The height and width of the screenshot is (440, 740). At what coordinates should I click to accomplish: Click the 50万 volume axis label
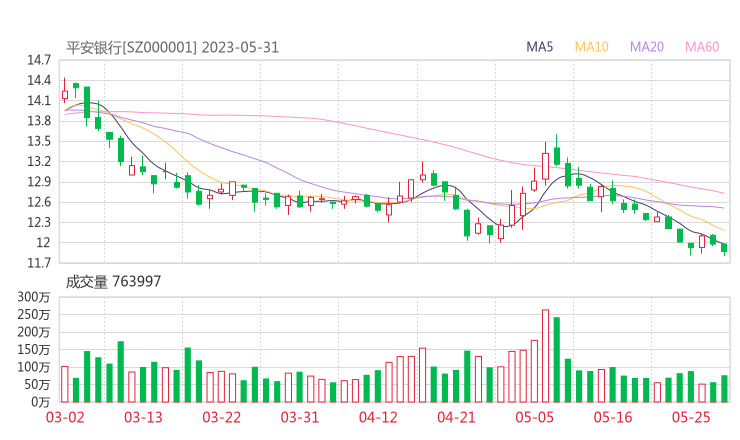[x=36, y=385]
